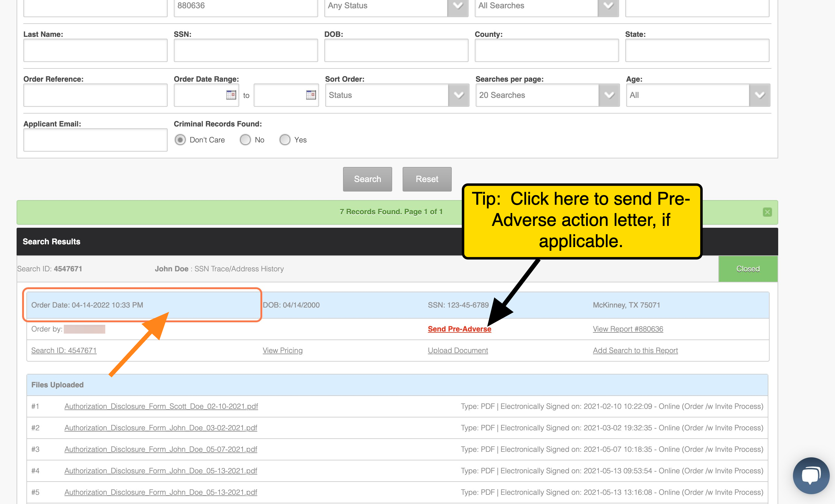Open file #5 John_Doe_05-13-2021.pdf
The width and height of the screenshot is (835, 504).
point(161,492)
